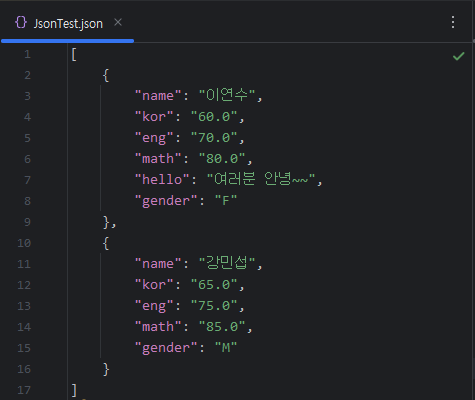The height and width of the screenshot is (400, 475).
Task: Click the opening brace on line 10
Action: [x=106, y=243]
